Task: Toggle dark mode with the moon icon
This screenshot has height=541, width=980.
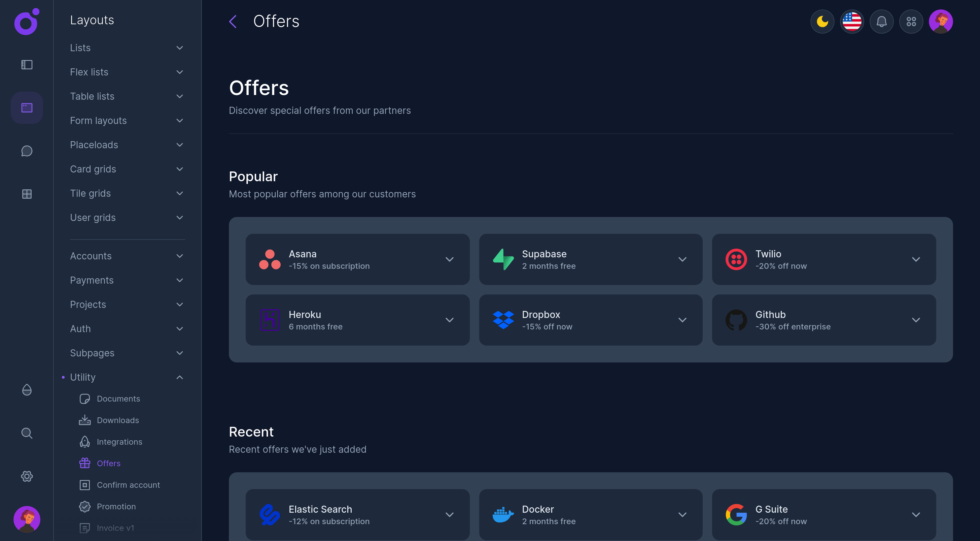Action: point(822,22)
